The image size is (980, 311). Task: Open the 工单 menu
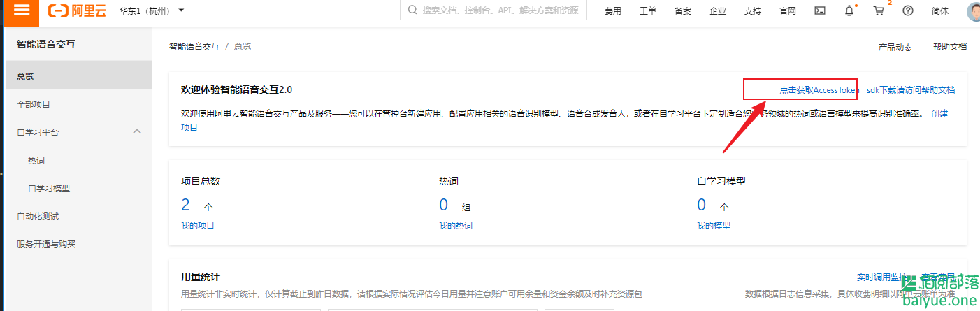[x=648, y=11]
